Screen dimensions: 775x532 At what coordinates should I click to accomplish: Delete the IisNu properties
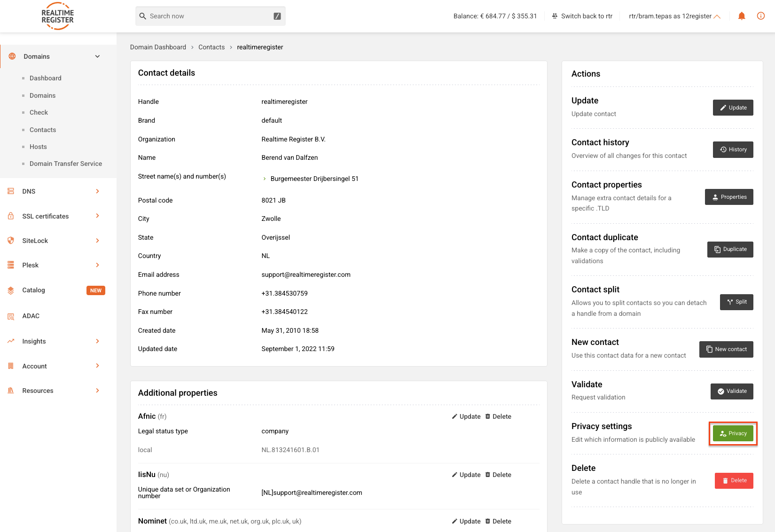coord(498,475)
